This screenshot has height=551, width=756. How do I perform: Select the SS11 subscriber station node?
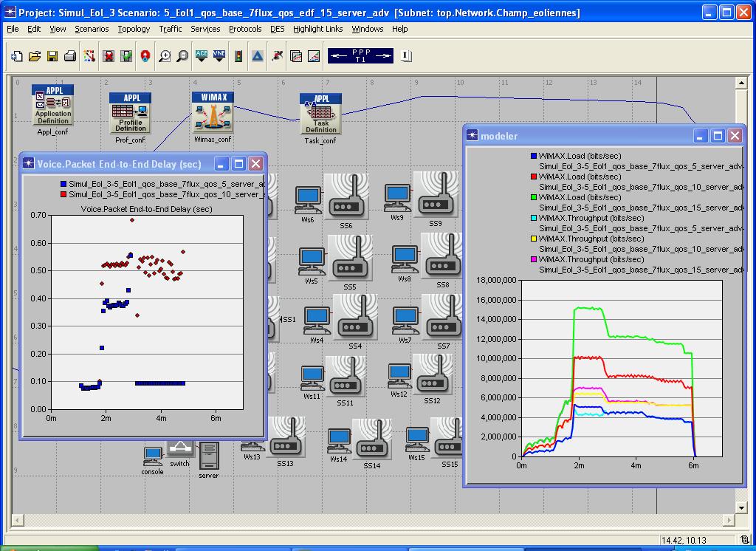(x=346, y=377)
